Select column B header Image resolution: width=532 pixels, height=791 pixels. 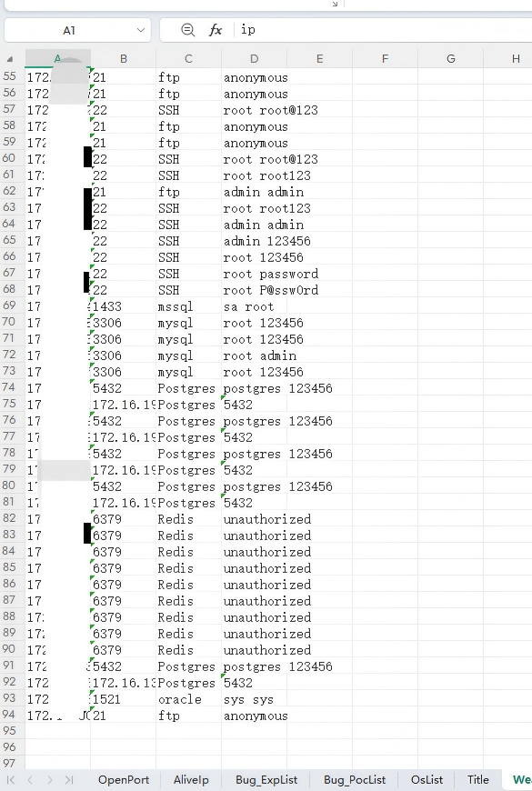coord(123,59)
